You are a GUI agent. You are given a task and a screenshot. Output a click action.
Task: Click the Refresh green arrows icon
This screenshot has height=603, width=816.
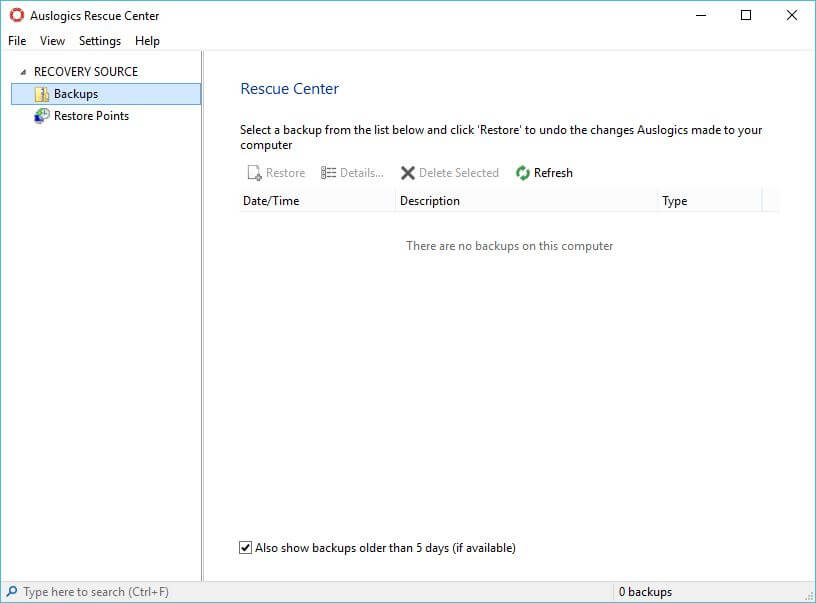(x=523, y=173)
